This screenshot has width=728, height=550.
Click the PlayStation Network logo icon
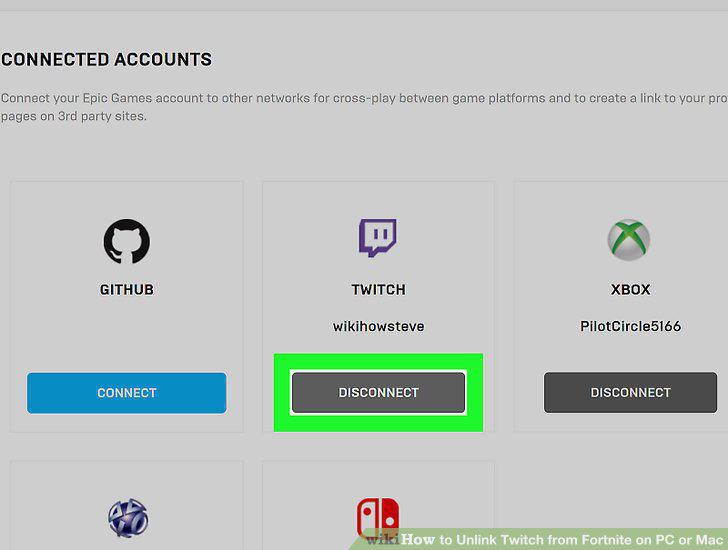tap(128, 518)
